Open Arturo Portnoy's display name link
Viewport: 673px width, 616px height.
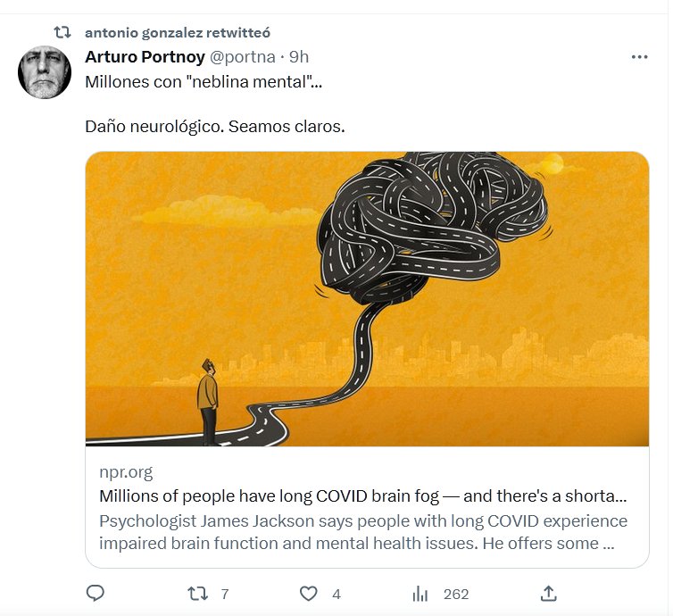(x=145, y=56)
